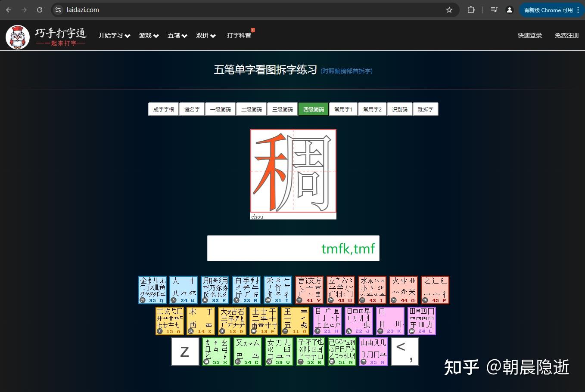Expand the 双拼 dropdown menu
The height and width of the screenshot is (392, 585).
(x=206, y=35)
